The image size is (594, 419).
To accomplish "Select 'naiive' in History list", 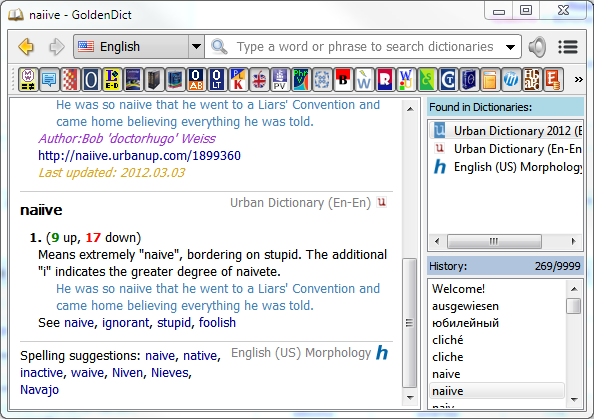I will [x=497, y=391].
